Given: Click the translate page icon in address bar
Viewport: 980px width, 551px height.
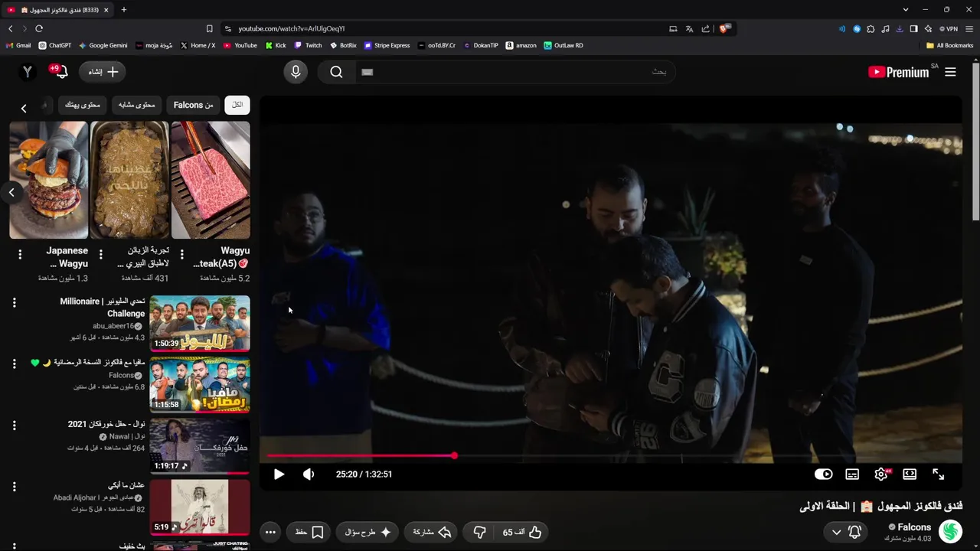Looking at the screenshot, I should 689,28.
